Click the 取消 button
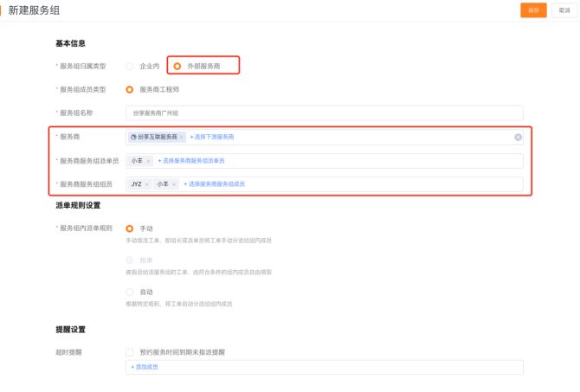Screen dimensions: 580x392 [564, 10]
